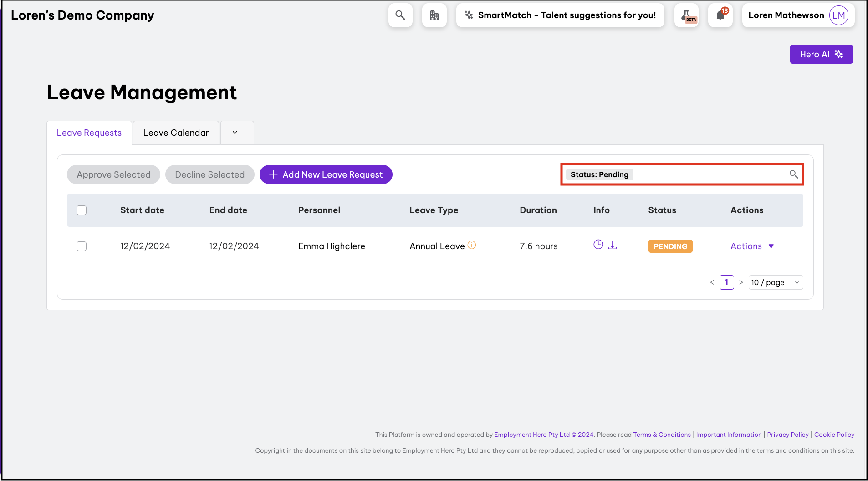Click the clock history icon for Emma's request

pos(598,245)
